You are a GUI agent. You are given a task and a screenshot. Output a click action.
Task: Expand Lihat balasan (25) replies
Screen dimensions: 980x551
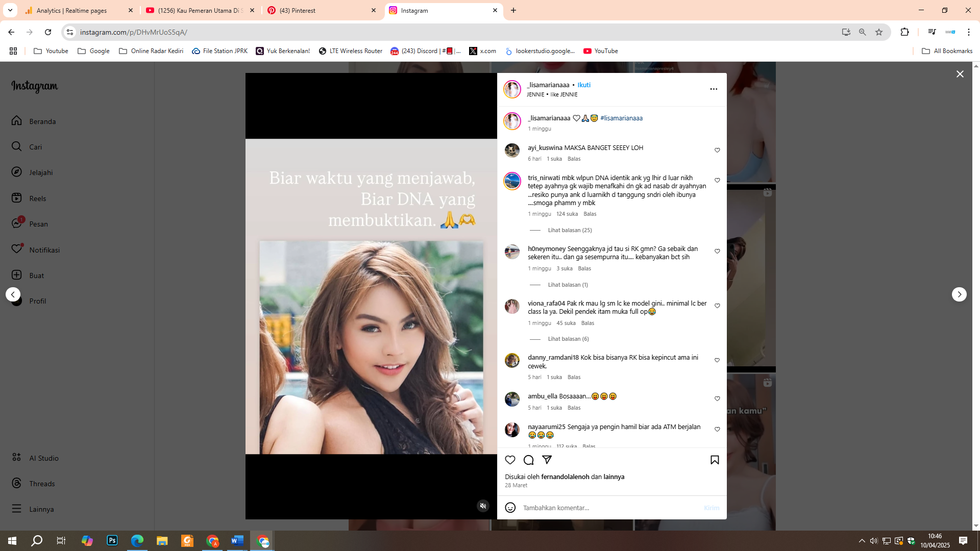pos(570,230)
